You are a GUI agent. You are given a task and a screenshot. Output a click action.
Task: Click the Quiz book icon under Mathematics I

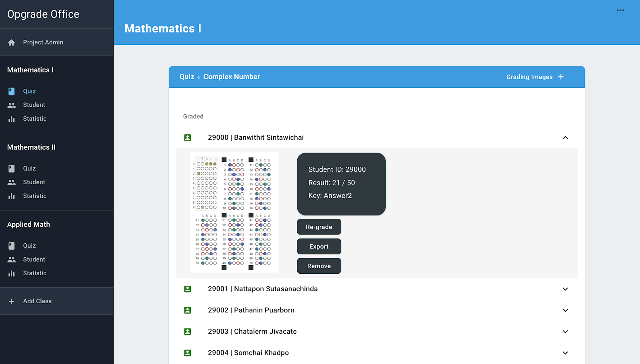point(12,91)
